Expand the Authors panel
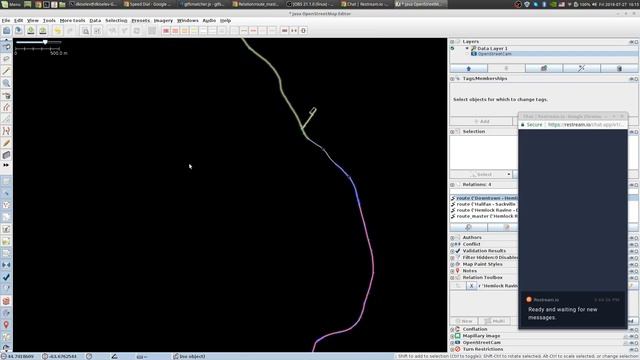640x360 pixels. (x=452, y=238)
